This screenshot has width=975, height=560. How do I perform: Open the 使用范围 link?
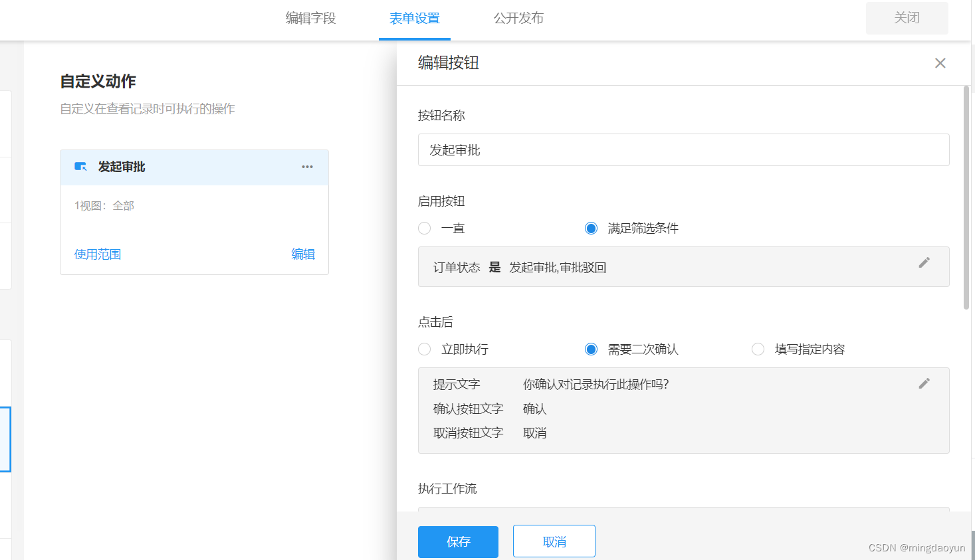tap(97, 254)
